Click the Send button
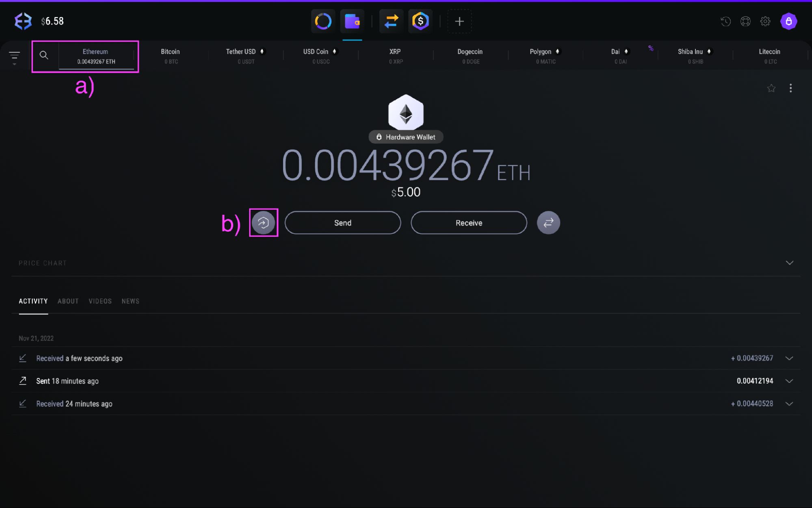 point(342,223)
